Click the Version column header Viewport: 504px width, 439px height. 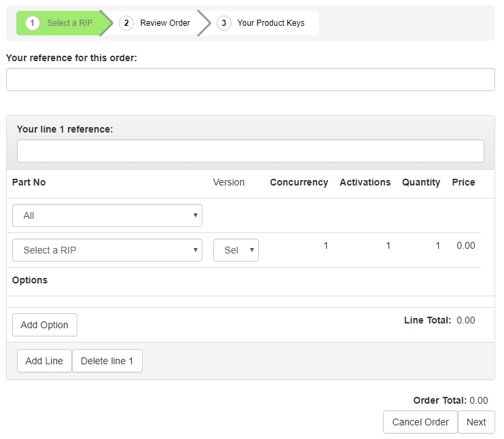pos(229,182)
